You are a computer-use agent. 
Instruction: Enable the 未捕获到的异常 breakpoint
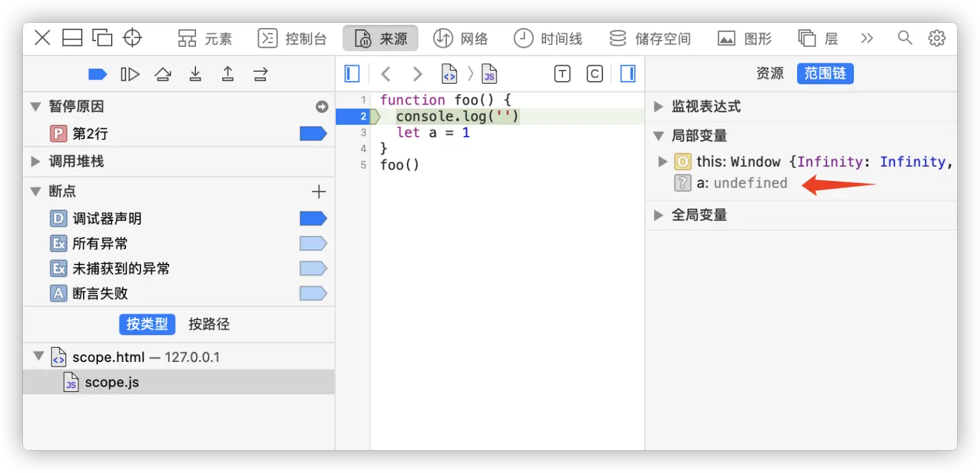coord(313,269)
